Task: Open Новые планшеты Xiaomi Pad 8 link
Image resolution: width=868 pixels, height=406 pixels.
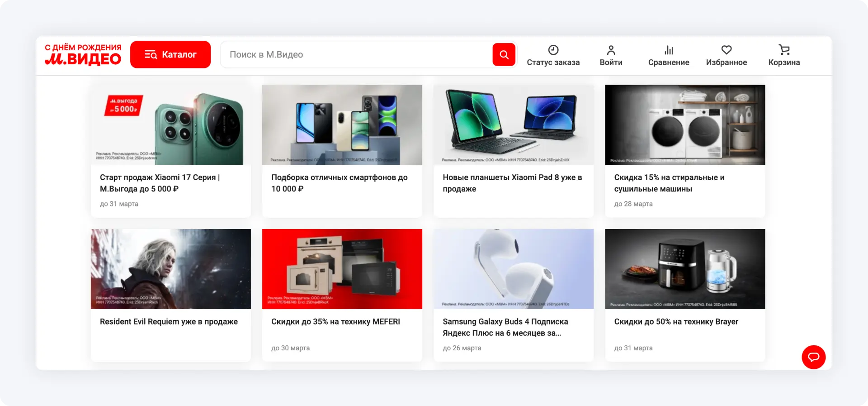Action: tap(512, 183)
